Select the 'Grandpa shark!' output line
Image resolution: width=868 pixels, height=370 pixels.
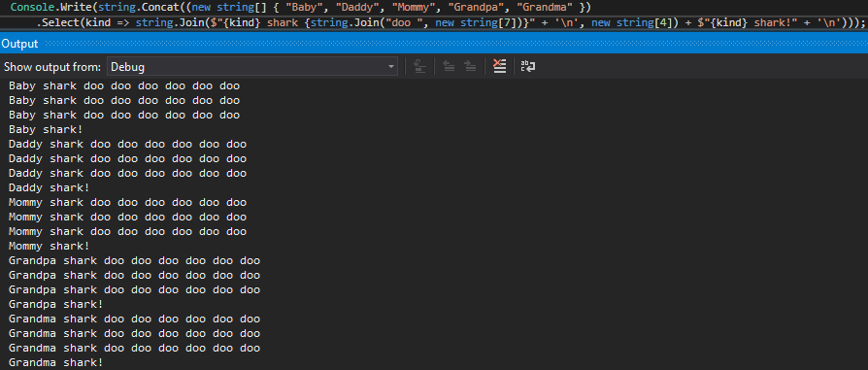(x=56, y=304)
